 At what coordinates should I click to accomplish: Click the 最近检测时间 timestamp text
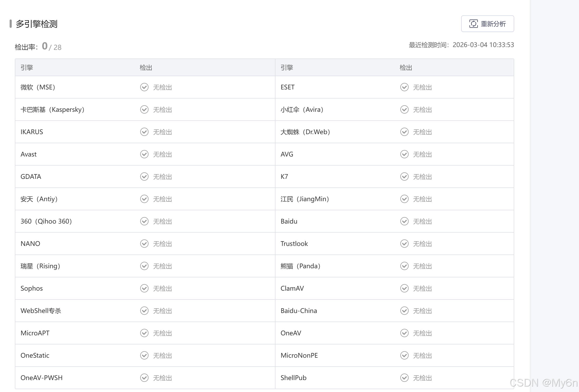click(x=461, y=45)
